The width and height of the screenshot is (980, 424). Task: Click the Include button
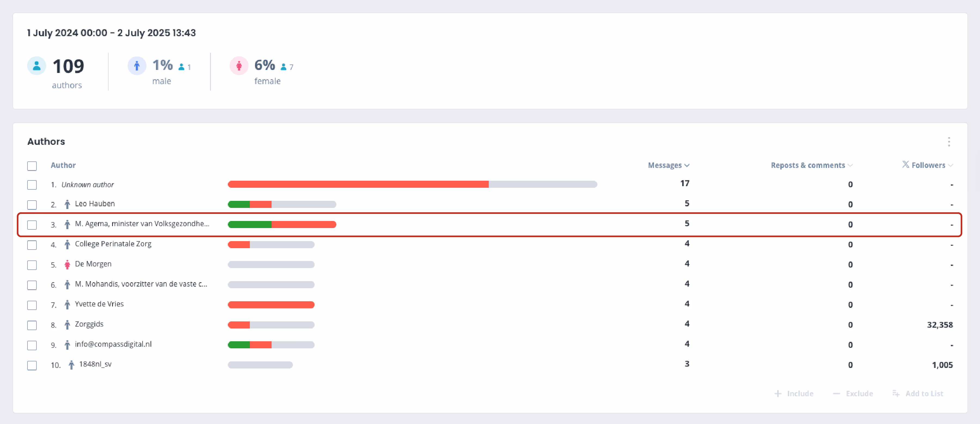pyautogui.click(x=794, y=394)
